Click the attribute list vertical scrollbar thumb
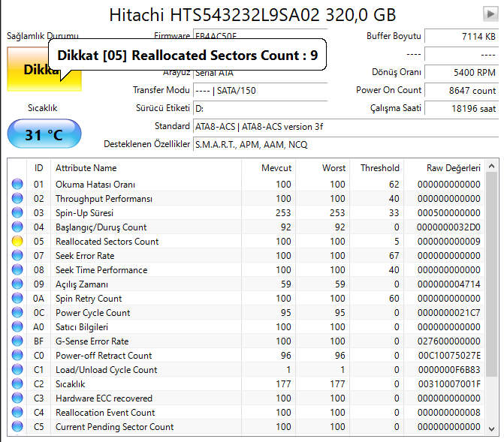This screenshot has height=442, width=504. point(491,275)
